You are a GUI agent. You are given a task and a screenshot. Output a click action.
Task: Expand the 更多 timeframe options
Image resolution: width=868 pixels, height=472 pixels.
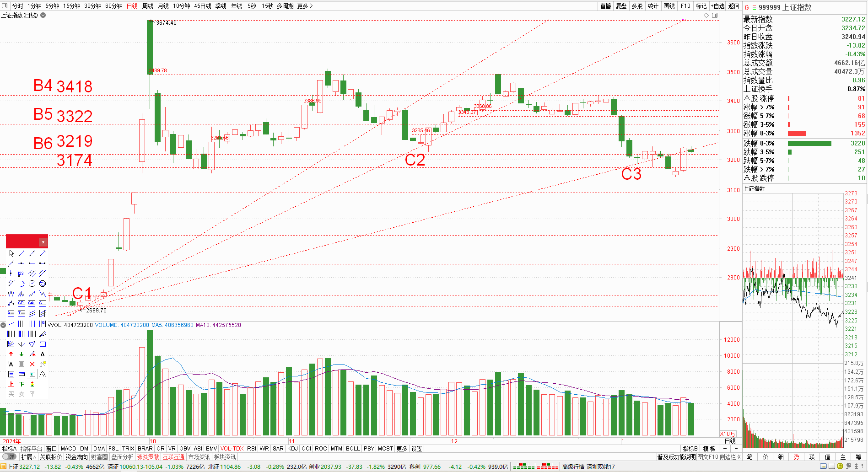[305, 6]
